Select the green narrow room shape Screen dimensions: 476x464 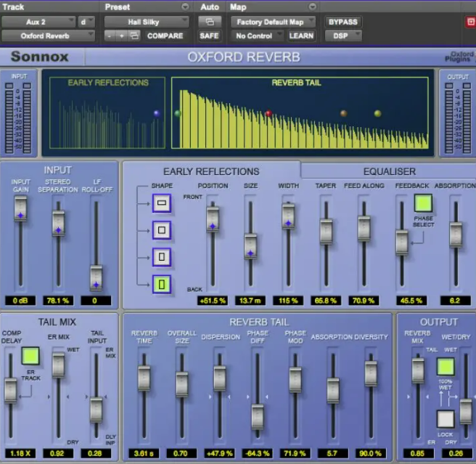pos(162,285)
